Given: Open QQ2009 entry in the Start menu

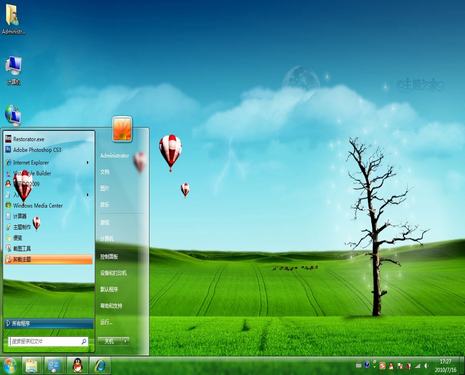Looking at the screenshot, I should point(49,184).
